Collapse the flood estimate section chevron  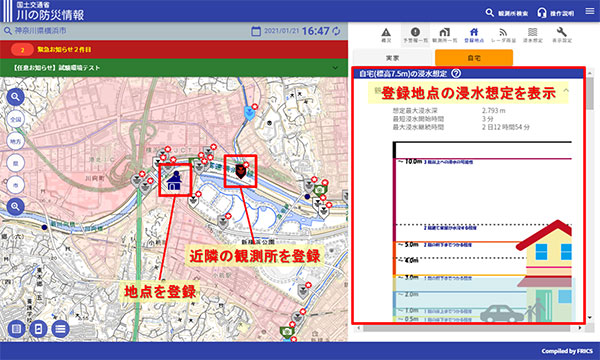pyautogui.click(x=566, y=91)
